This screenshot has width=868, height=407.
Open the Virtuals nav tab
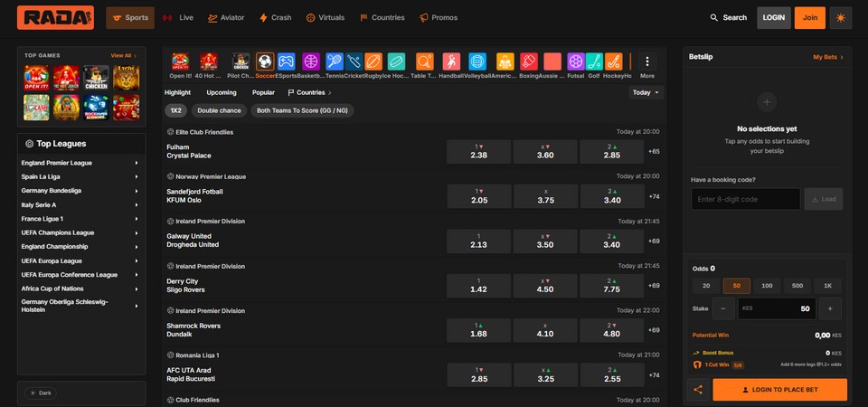325,18
